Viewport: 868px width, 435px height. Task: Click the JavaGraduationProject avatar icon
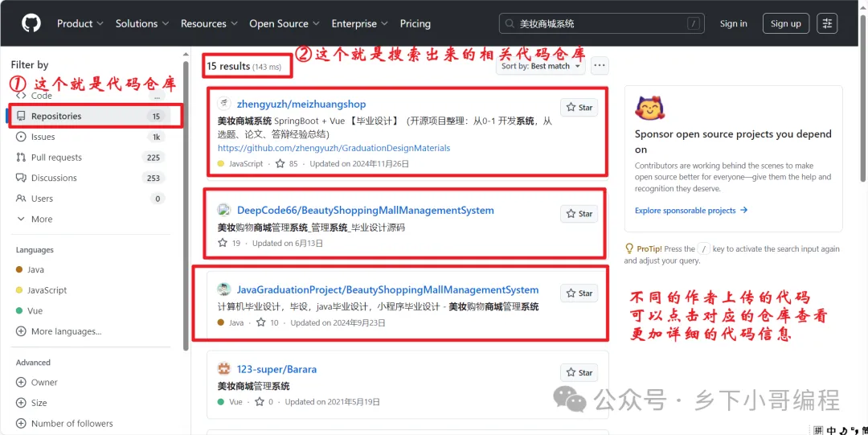224,289
